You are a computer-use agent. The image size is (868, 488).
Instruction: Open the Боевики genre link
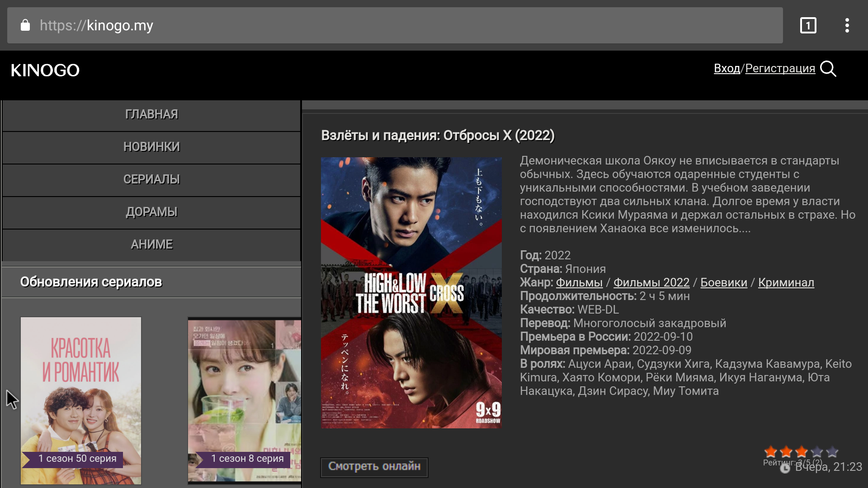click(x=723, y=282)
